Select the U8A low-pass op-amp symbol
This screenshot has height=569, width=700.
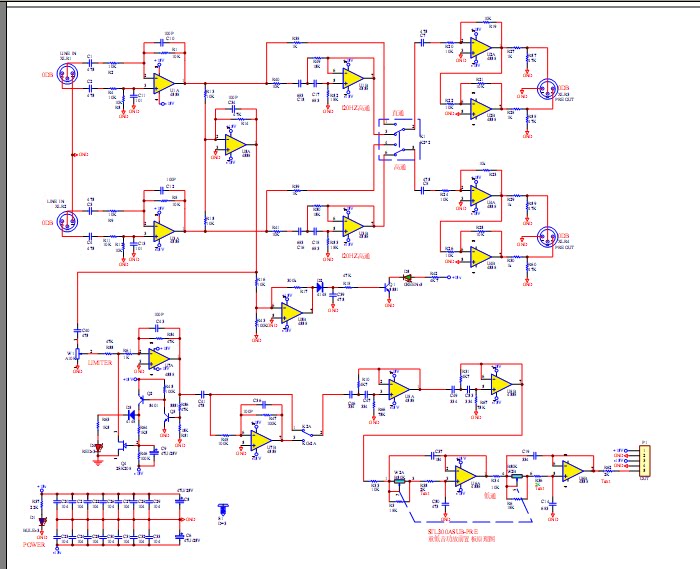pos(466,476)
